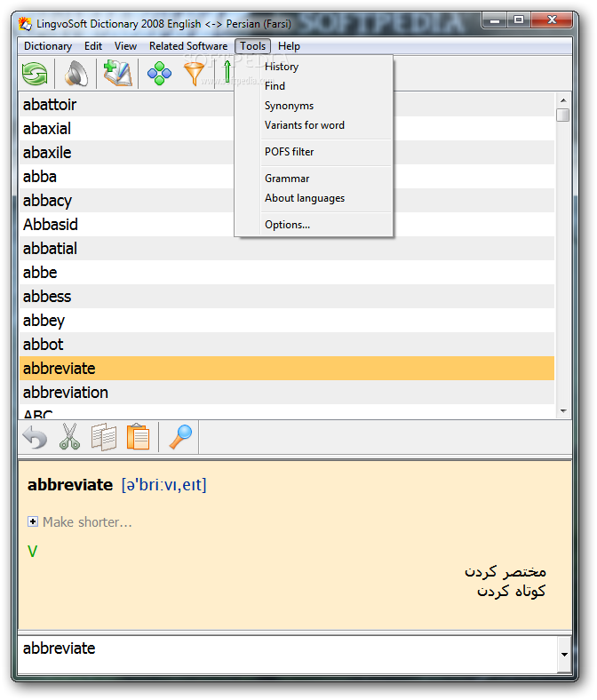Screen dimensions: 597x700
Task: Select word abbey in list
Action: [287, 321]
